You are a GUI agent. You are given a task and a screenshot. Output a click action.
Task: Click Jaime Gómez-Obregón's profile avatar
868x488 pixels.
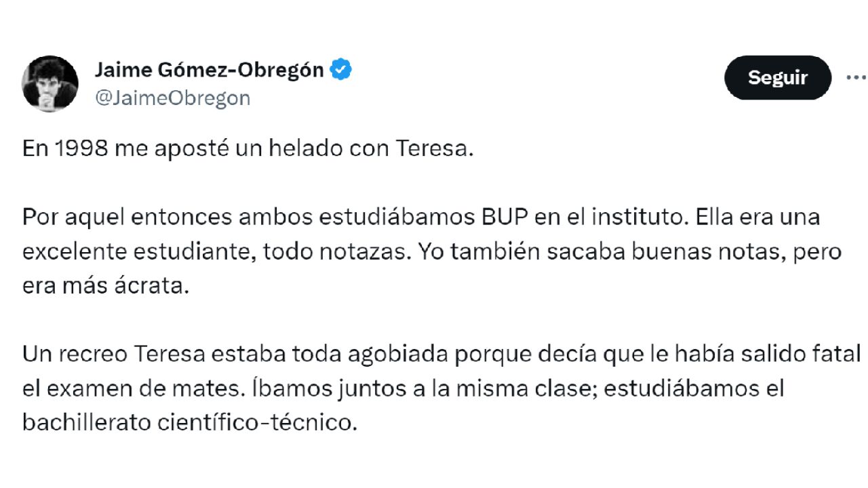point(50,83)
